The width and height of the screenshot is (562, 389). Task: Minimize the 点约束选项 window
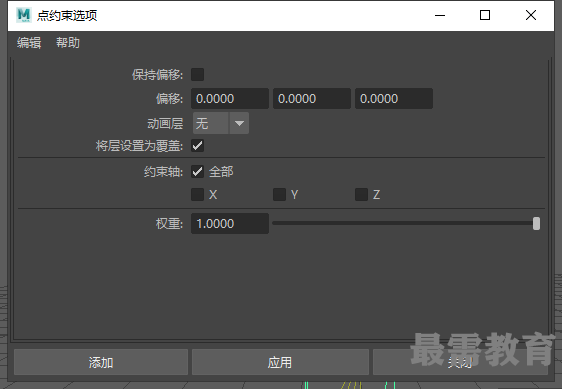click(x=440, y=15)
